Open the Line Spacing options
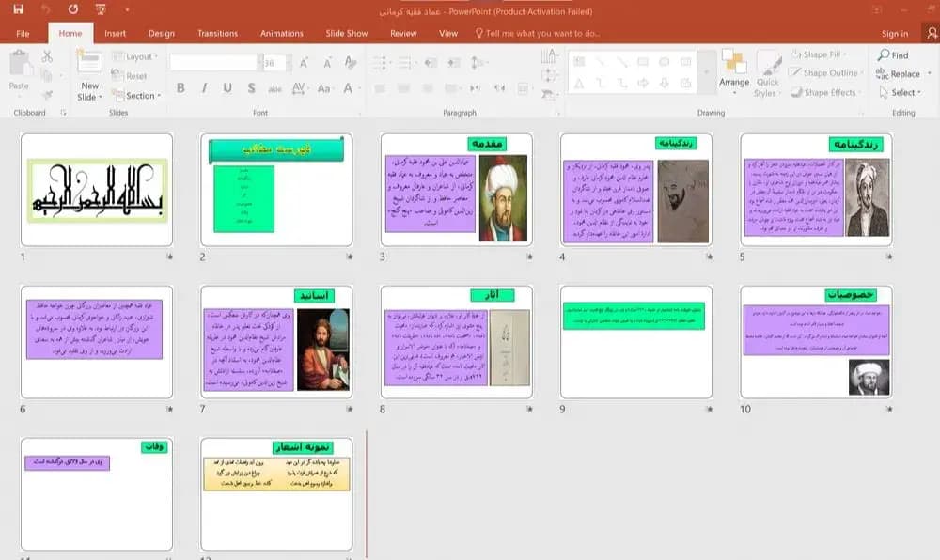Image resolution: width=940 pixels, height=560 pixels. pyautogui.click(x=478, y=63)
